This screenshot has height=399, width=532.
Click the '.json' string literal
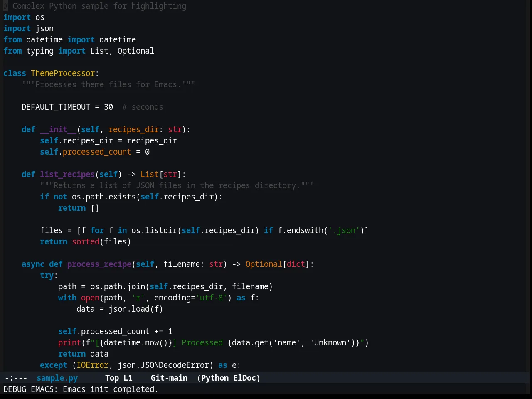(x=344, y=230)
